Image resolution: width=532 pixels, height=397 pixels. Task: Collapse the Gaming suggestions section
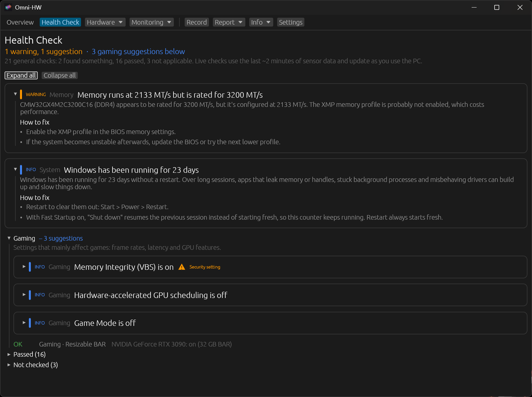pos(9,238)
